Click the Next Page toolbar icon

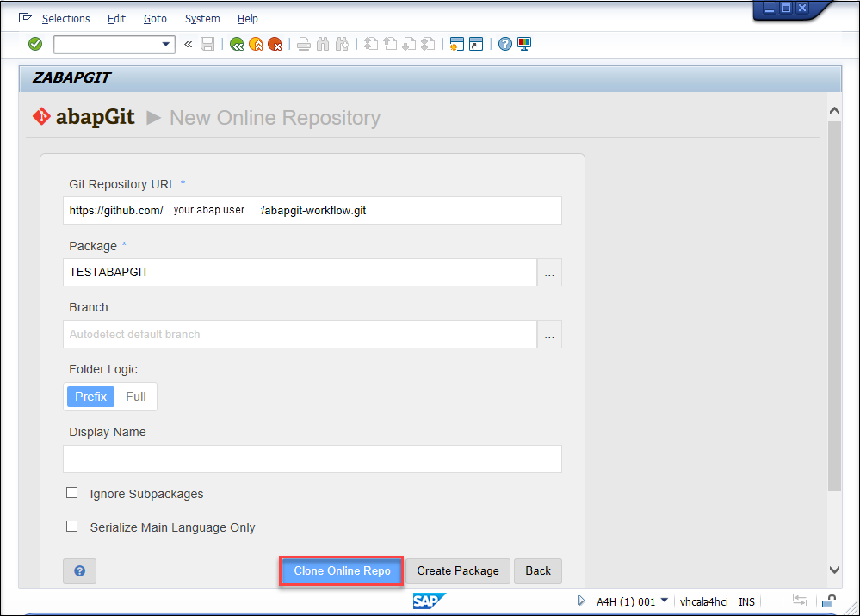[409, 45]
